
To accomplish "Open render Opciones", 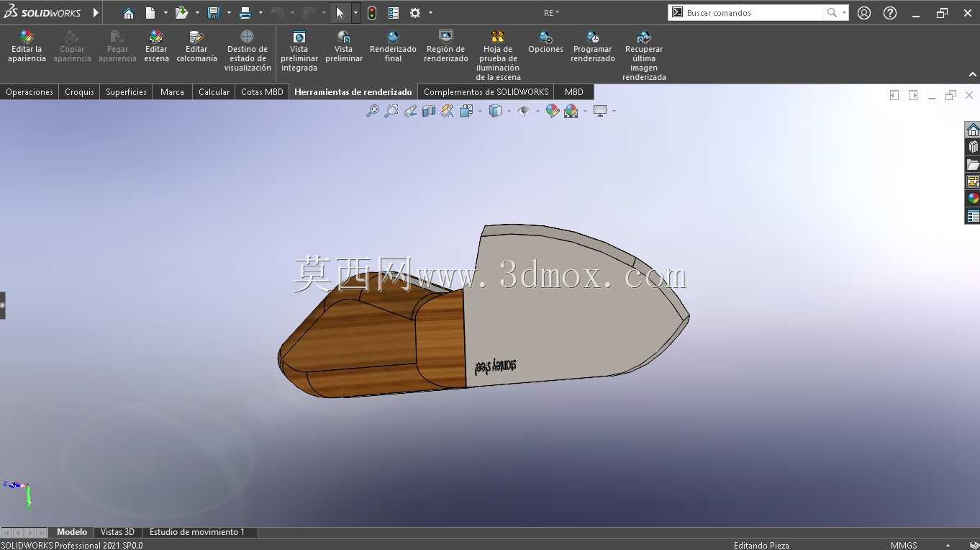I will (545, 42).
